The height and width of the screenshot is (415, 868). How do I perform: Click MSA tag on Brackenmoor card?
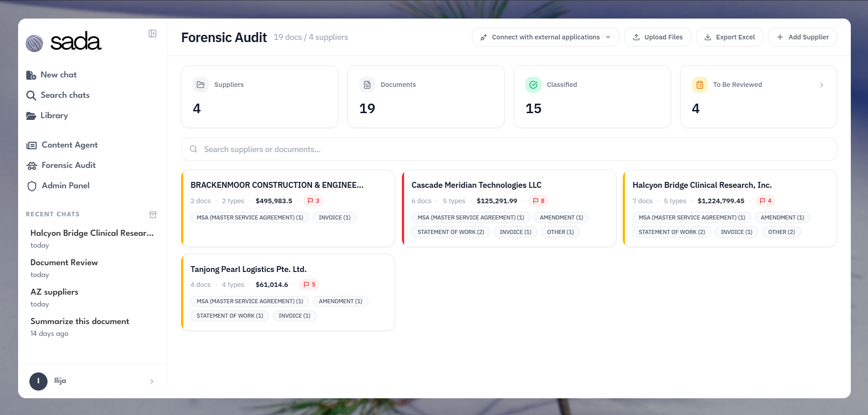point(250,218)
